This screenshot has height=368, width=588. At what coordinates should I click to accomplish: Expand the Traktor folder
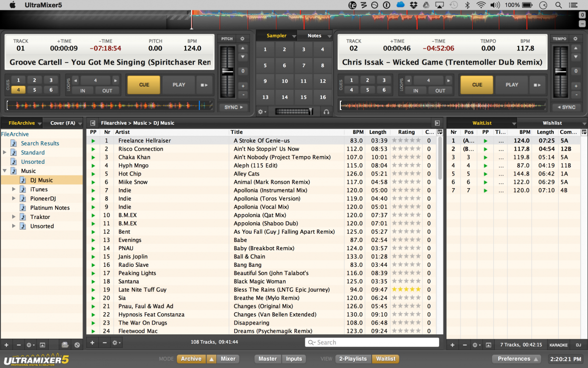tap(14, 217)
